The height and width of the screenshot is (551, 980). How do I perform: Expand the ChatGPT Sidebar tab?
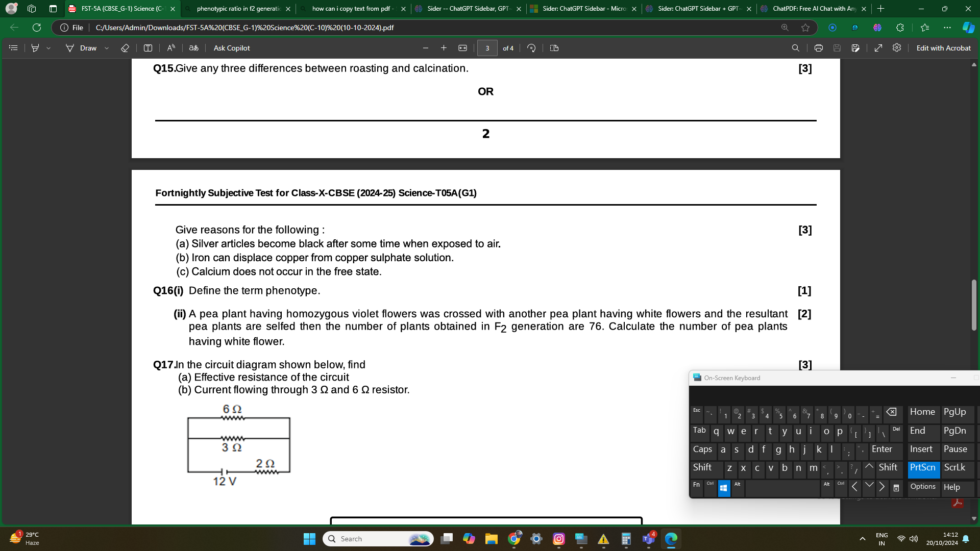click(x=467, y=8)
